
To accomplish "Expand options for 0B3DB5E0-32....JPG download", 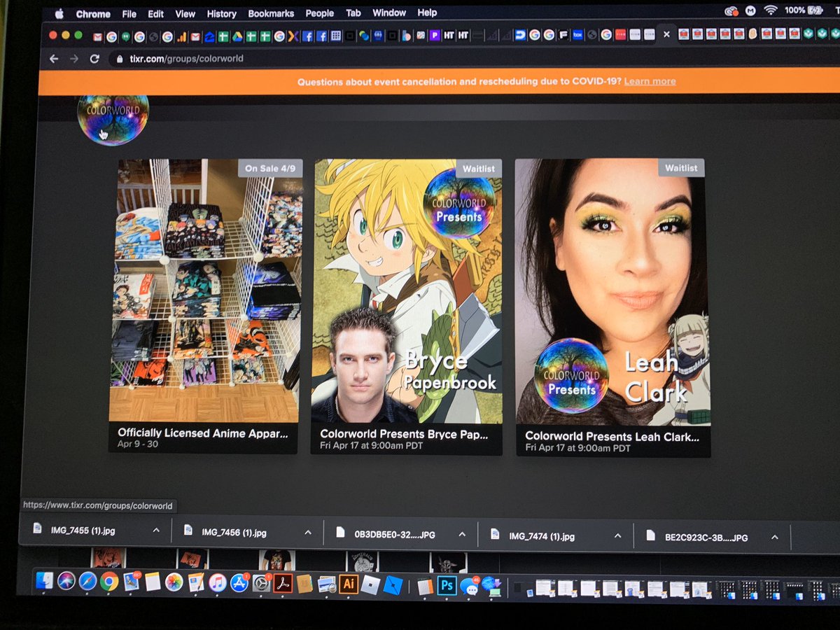I will pos(462,534).
